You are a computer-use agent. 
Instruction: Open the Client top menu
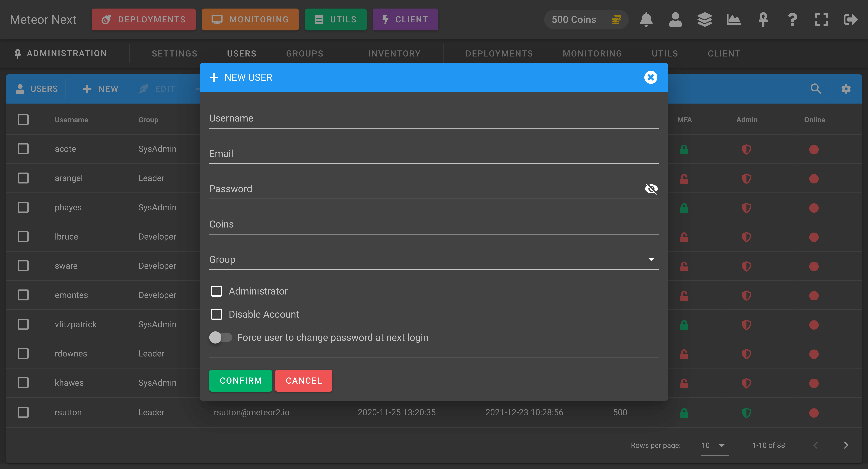[x=405, y=19]
